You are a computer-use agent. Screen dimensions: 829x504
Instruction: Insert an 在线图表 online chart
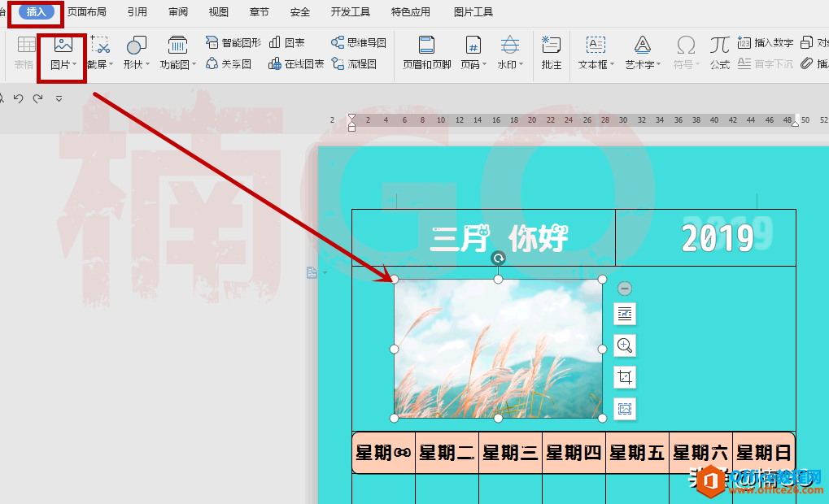(x=296, y=64)
